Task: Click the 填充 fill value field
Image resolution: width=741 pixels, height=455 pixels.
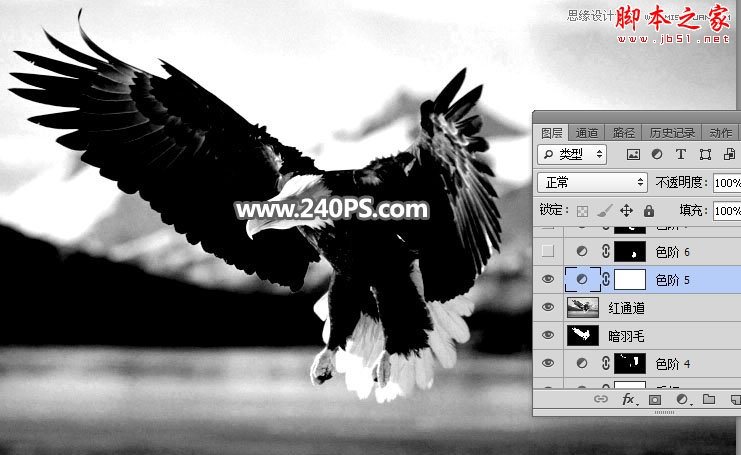Action: pos(727,211)
